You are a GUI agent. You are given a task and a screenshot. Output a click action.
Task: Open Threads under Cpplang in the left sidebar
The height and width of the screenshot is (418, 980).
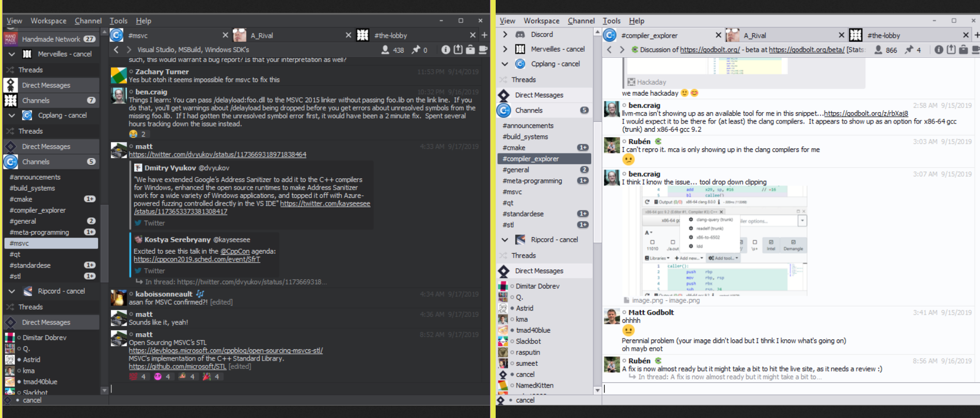[51, 131]
